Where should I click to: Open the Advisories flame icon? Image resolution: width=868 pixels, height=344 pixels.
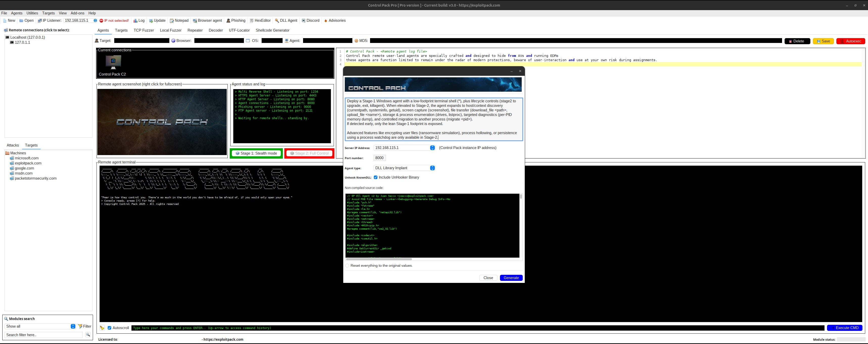pos(326,20)
